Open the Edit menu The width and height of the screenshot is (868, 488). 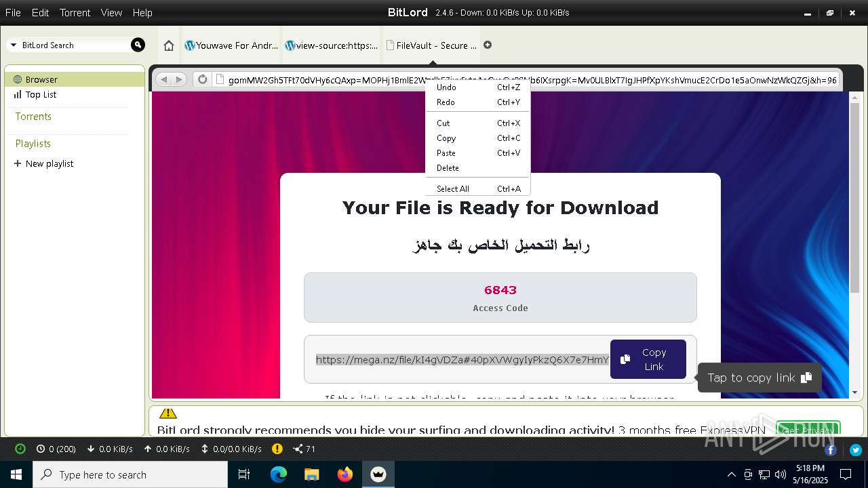[x=40, y=13]
